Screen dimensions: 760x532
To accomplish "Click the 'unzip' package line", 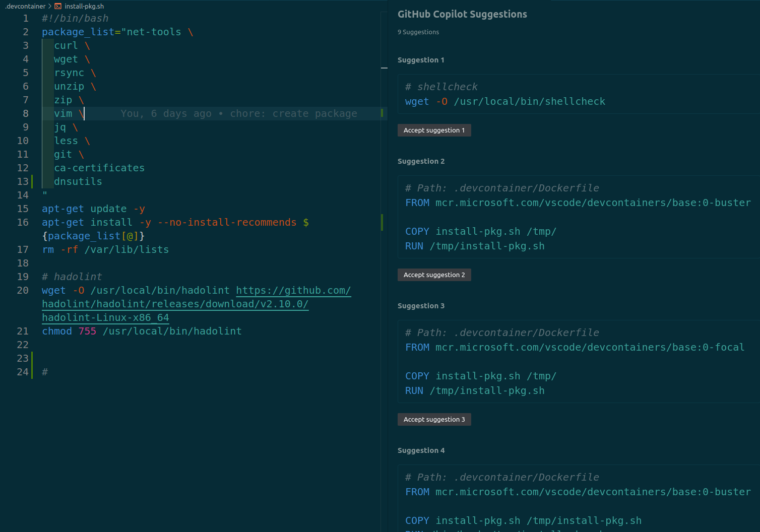I will pyautogui.click(x=75, y=86).
